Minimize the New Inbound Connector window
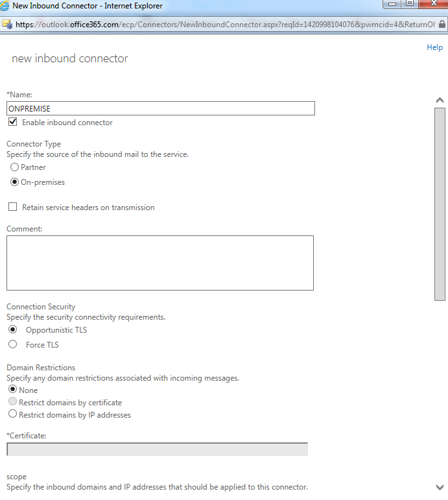448x500 pixels. tap(392, 4)
